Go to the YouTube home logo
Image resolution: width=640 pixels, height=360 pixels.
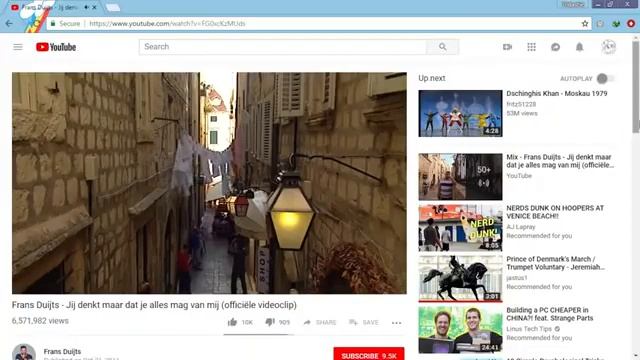56,47
